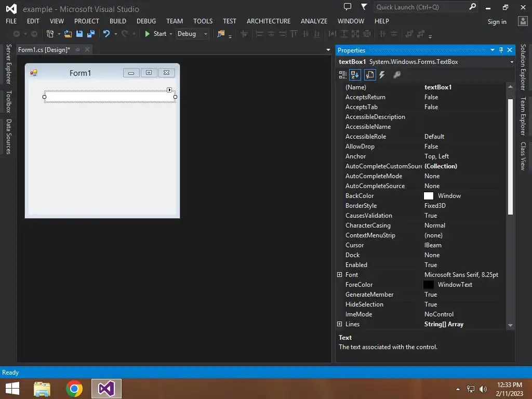Open the Start button dropdown arrow
This screenshot has width=532, height=399.
tap(170, 34)
